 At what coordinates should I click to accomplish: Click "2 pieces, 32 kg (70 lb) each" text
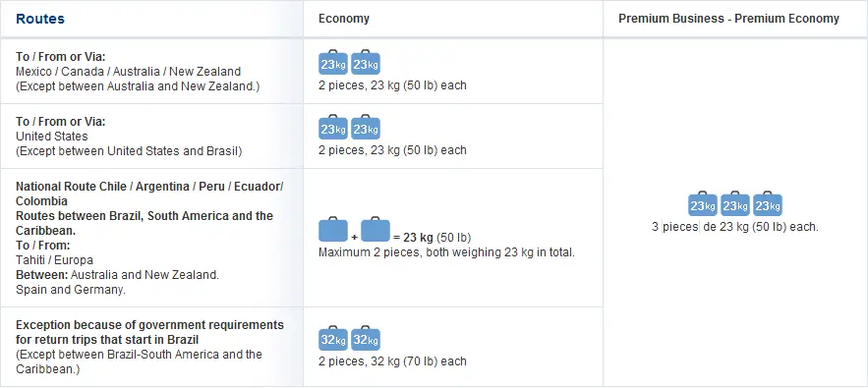click(392, 361)
